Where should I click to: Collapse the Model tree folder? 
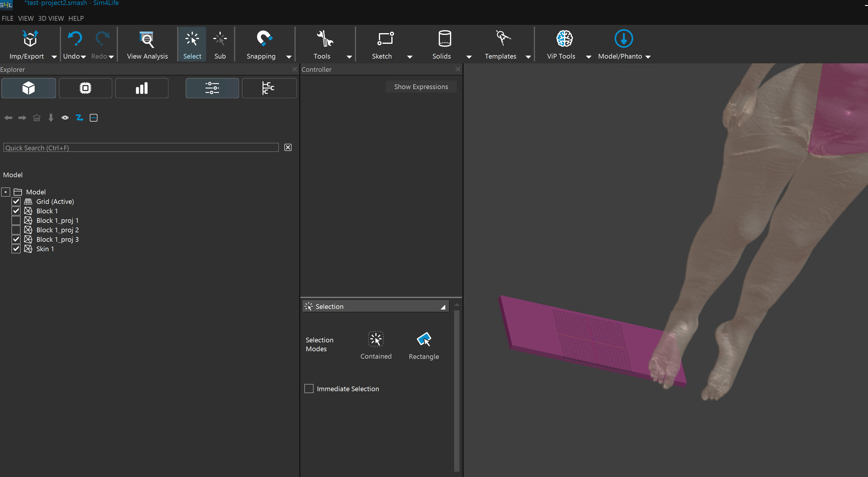coord(6,192)
